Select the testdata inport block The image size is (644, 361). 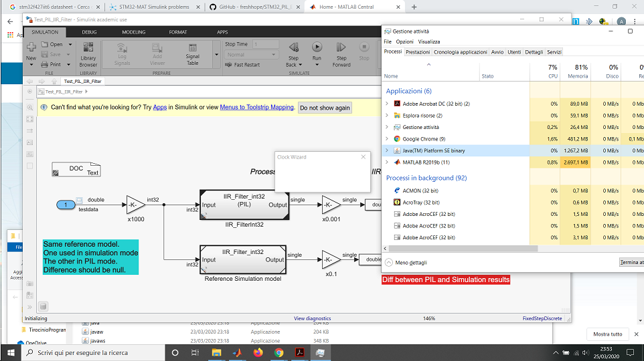click(66, 205)
